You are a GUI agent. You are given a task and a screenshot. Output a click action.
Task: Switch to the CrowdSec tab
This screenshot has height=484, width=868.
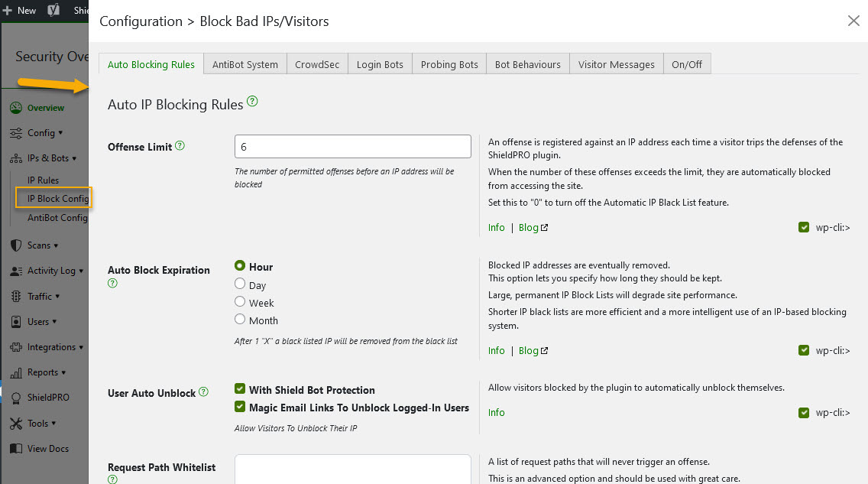click(x=317, y=64)
